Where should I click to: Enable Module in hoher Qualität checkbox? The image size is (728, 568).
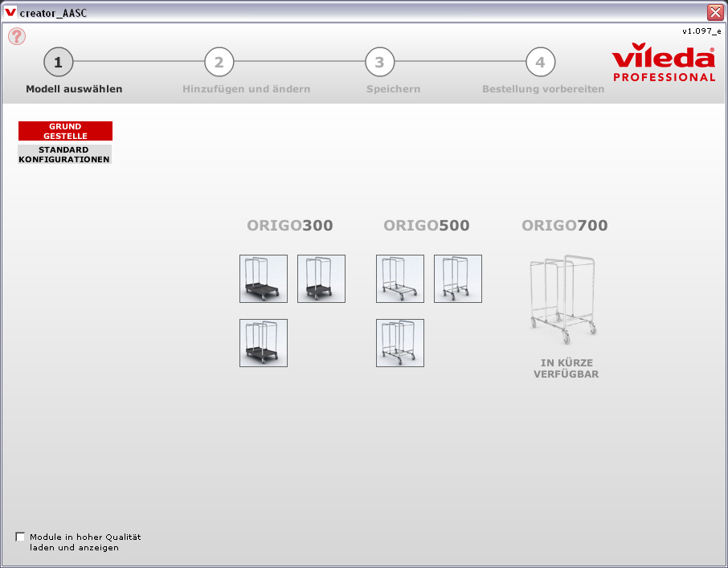[20, 537]
